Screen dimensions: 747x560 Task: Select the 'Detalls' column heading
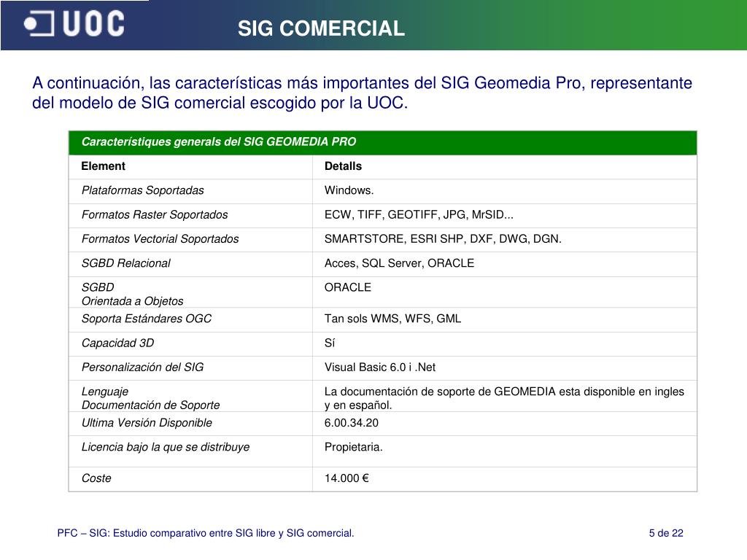tap(343, 166)
